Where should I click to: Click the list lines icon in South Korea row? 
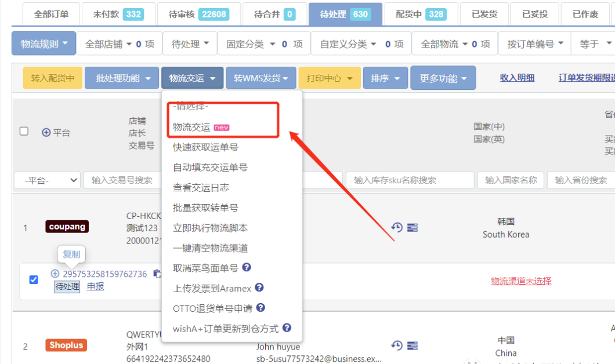[412, 227]
